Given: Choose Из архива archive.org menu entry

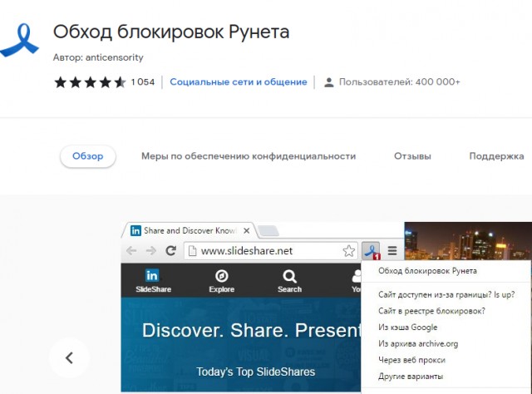Looking at the screenshot, I should [418, 343].
